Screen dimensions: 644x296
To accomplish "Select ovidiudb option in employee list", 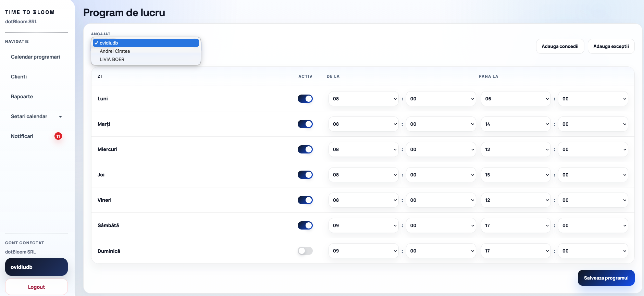I will click(x=109, y=43).
